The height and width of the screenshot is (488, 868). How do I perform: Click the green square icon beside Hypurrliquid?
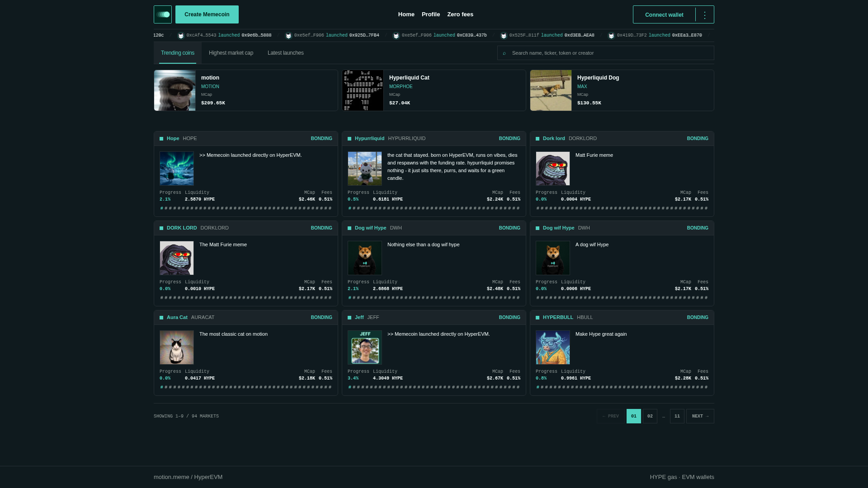349,139
